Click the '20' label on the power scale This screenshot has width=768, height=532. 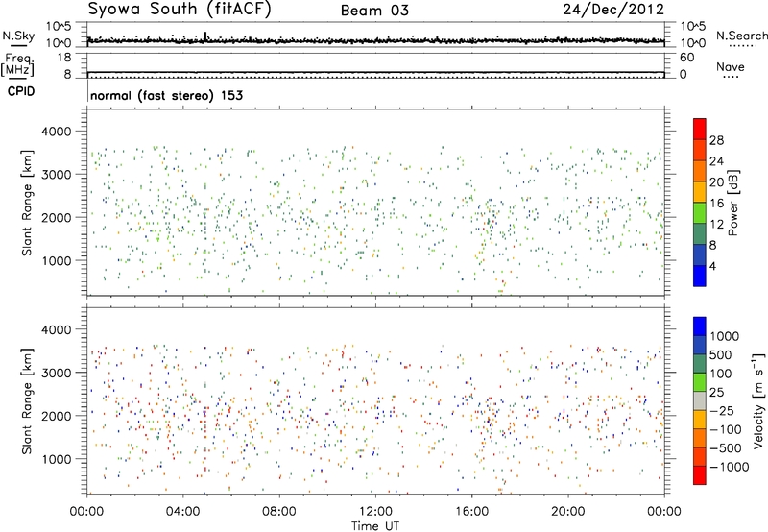[x=716, y=182]
